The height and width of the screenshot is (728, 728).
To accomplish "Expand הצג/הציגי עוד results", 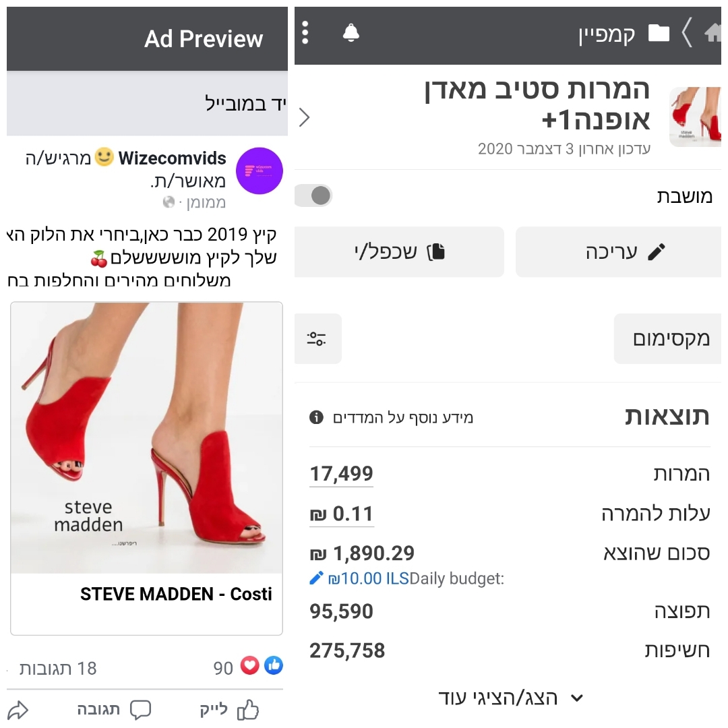I will click(510, 698).
